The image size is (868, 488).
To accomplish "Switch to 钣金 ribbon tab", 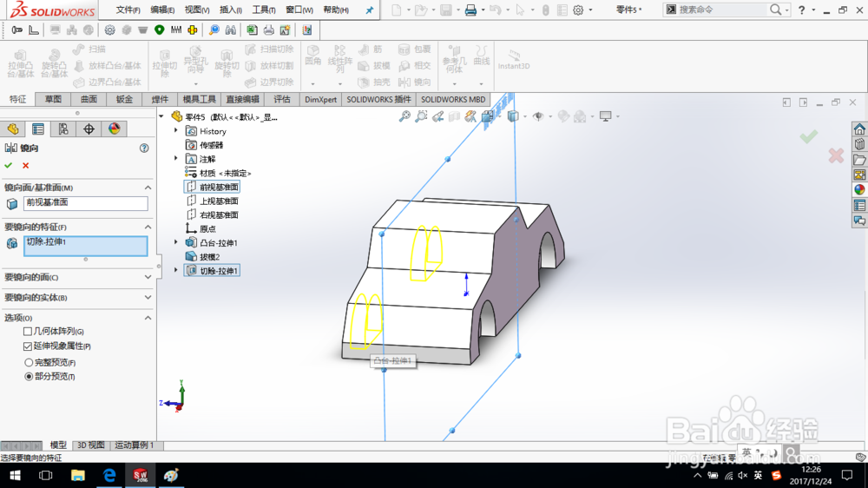I will click(124, 99).
